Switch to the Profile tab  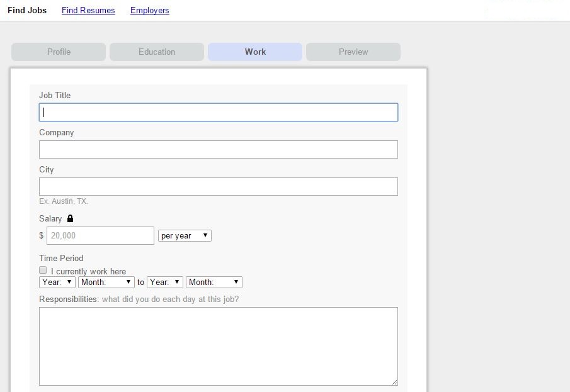click(59, 52)
